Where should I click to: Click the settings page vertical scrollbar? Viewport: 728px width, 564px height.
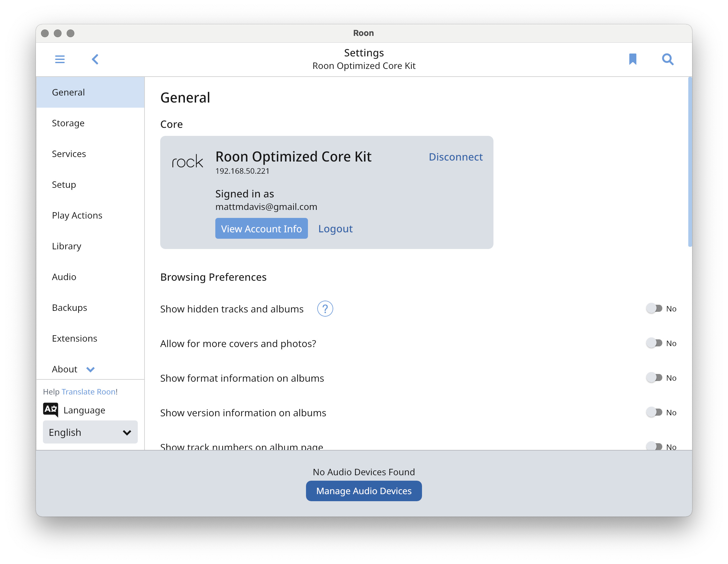pyautogui.click(x=690, y=162)
